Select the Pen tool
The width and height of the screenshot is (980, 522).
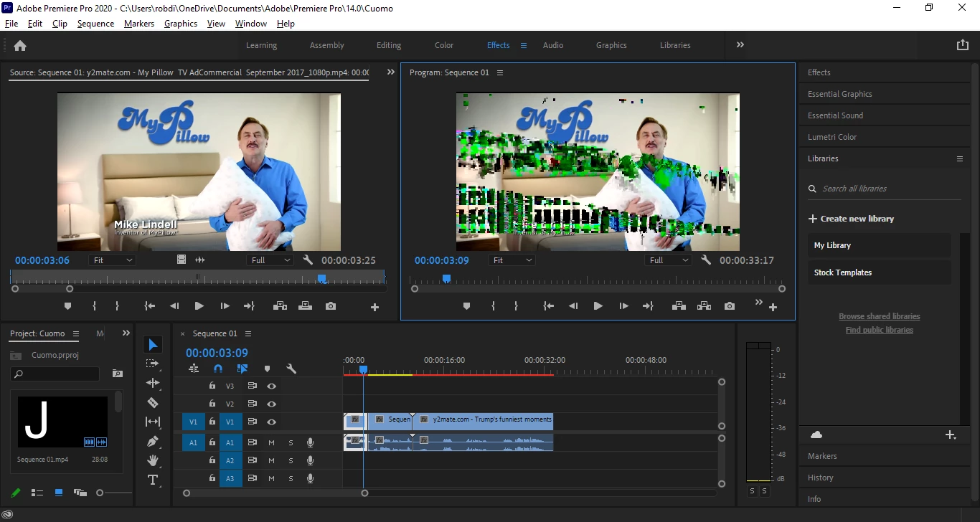(x=153, y=441)
